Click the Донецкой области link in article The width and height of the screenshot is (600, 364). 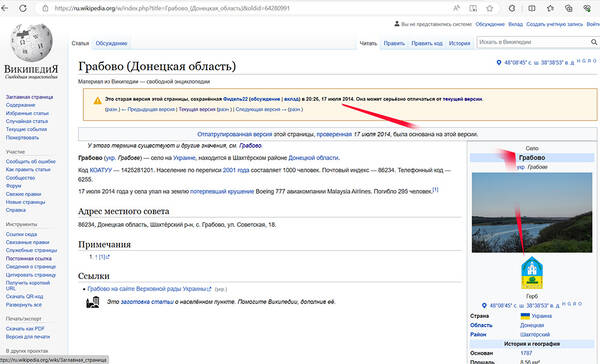(313, 158)
